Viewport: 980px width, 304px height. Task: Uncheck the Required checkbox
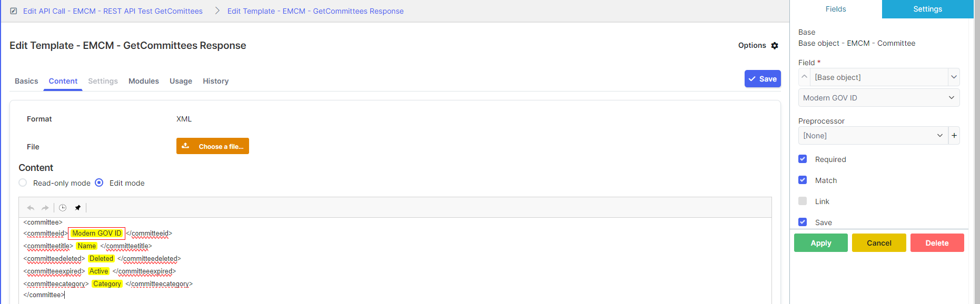(803, 159)
